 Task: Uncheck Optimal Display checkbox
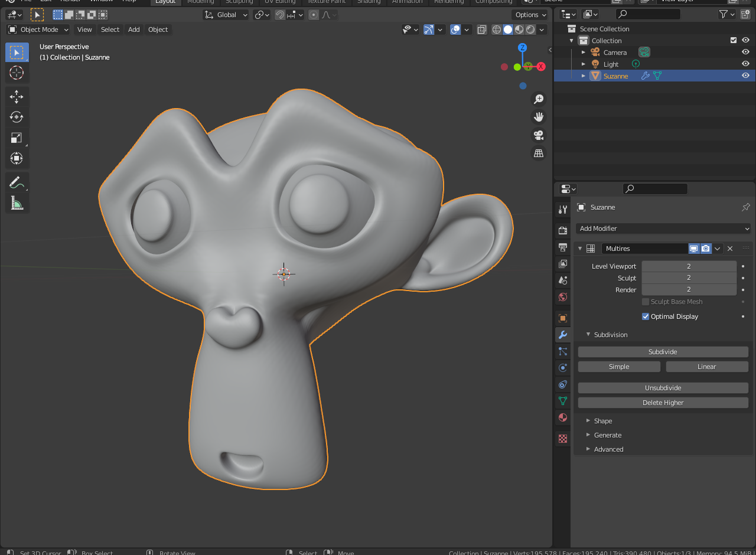[x=646, y=316]
